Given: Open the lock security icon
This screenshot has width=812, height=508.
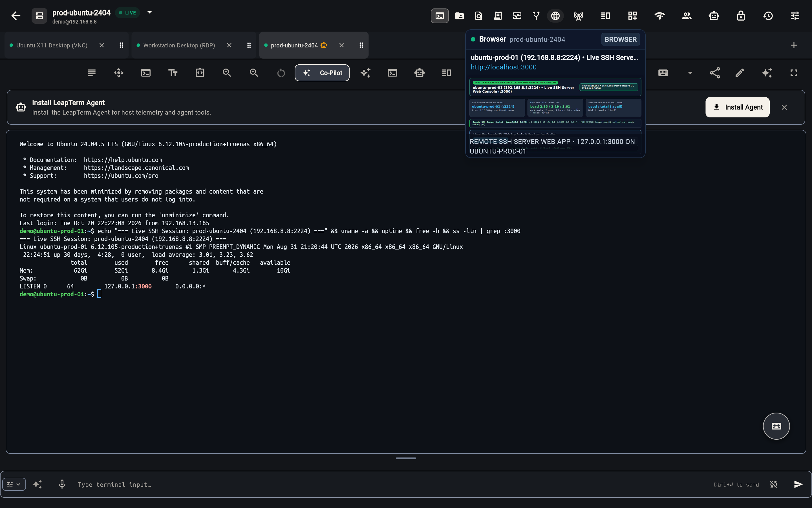Looking at the screenshot, I should point(741,16).
